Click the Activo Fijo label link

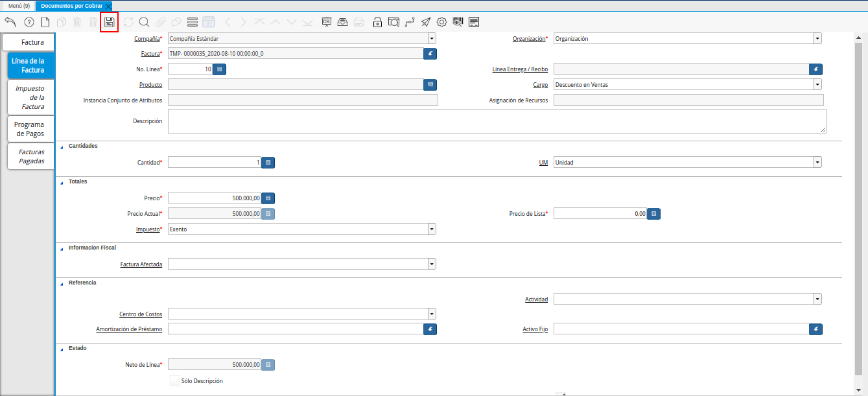[535, 329]
